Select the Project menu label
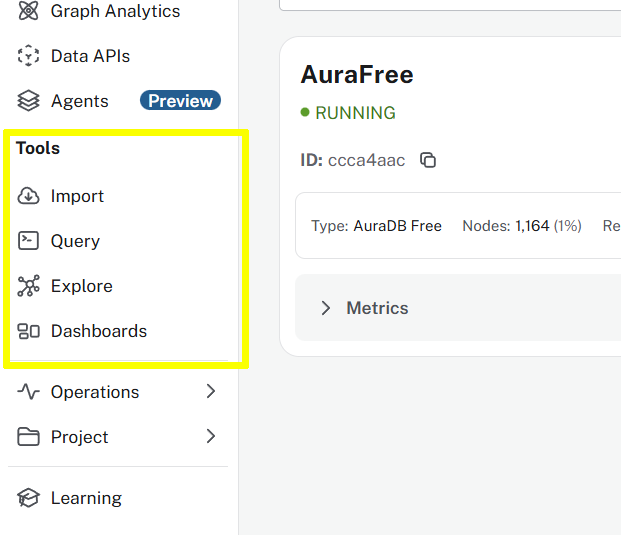621x535 pixels. click(80, 437)
